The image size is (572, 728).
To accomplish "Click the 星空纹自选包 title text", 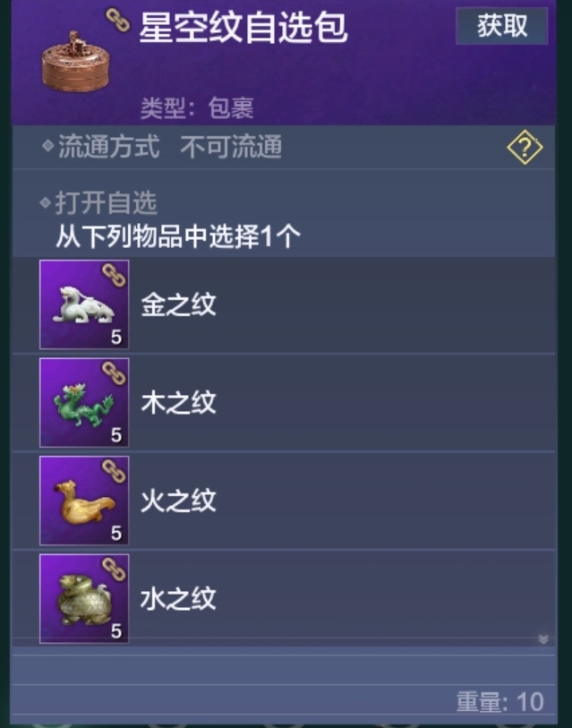I will tap(243, 27).
